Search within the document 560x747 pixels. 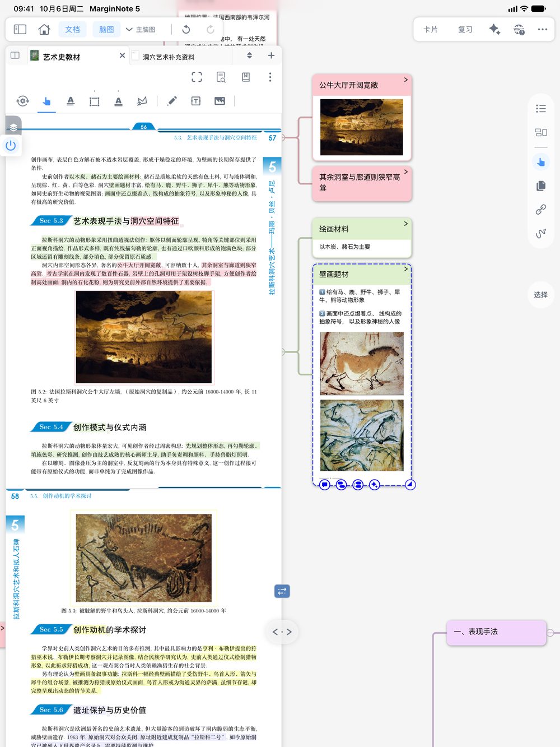tap(221, 77)
